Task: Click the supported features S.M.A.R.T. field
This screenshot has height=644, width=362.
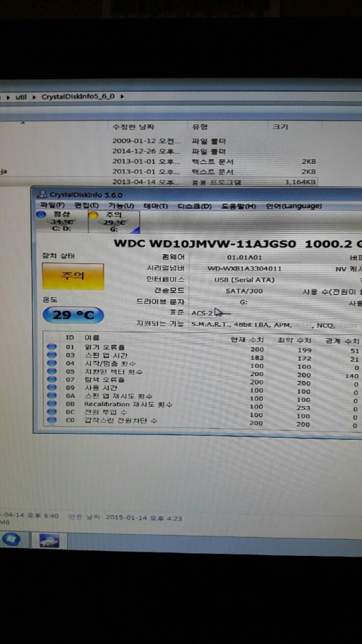Action: (275, 324)
